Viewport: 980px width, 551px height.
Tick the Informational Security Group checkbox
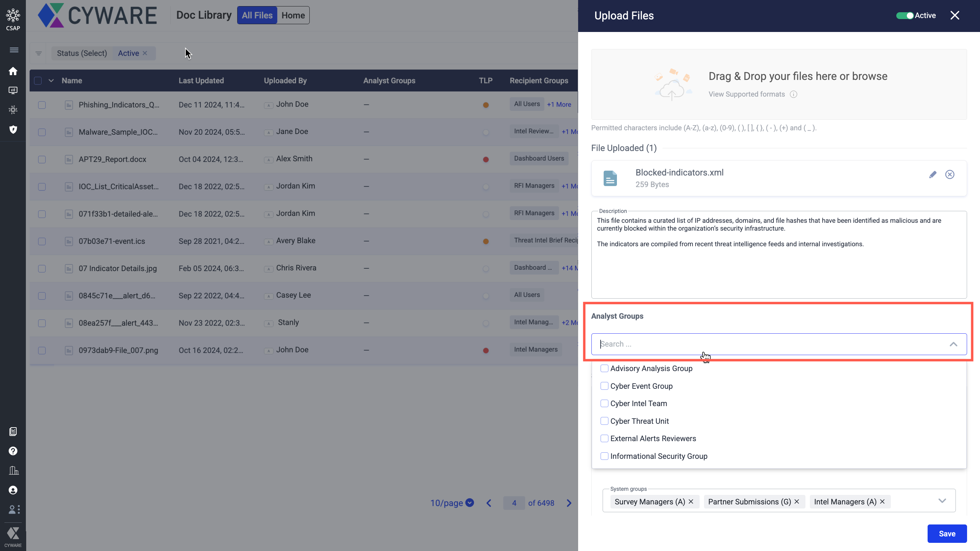(x=604, y=456)
